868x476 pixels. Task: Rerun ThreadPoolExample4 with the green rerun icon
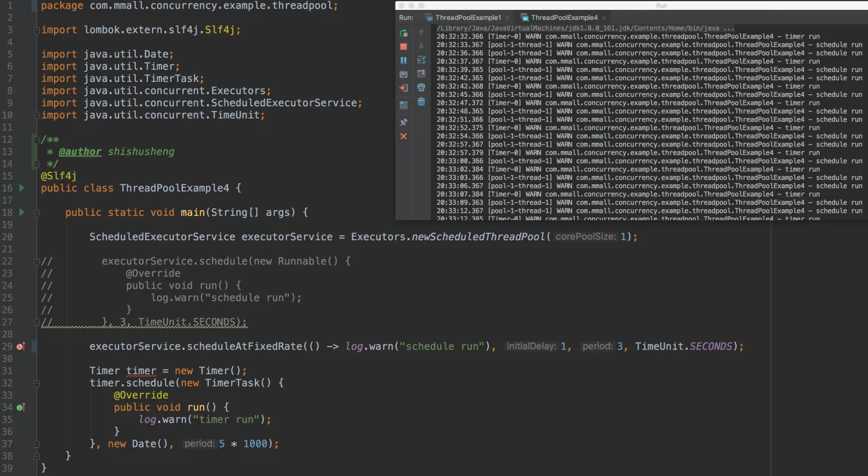[x=404, y=33]
